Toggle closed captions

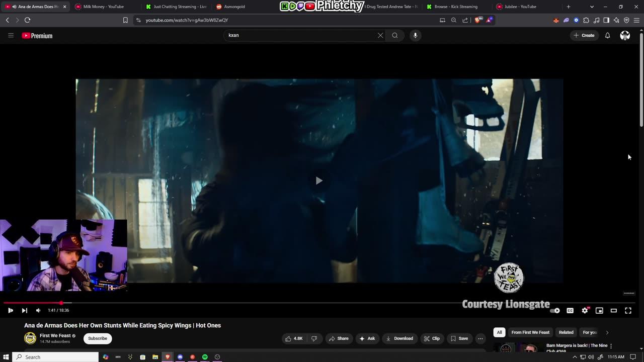point(570,311)
